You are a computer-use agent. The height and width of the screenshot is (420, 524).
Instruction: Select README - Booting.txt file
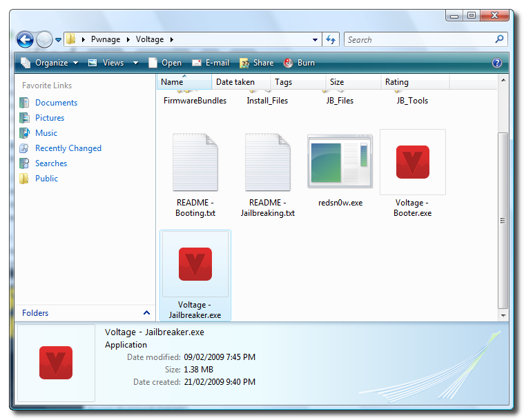pos(195,162)
